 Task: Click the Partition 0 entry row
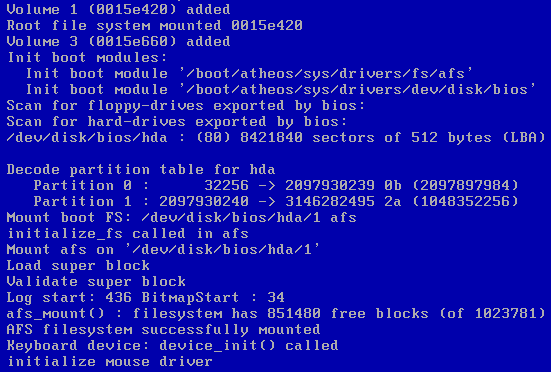point(276,186)
